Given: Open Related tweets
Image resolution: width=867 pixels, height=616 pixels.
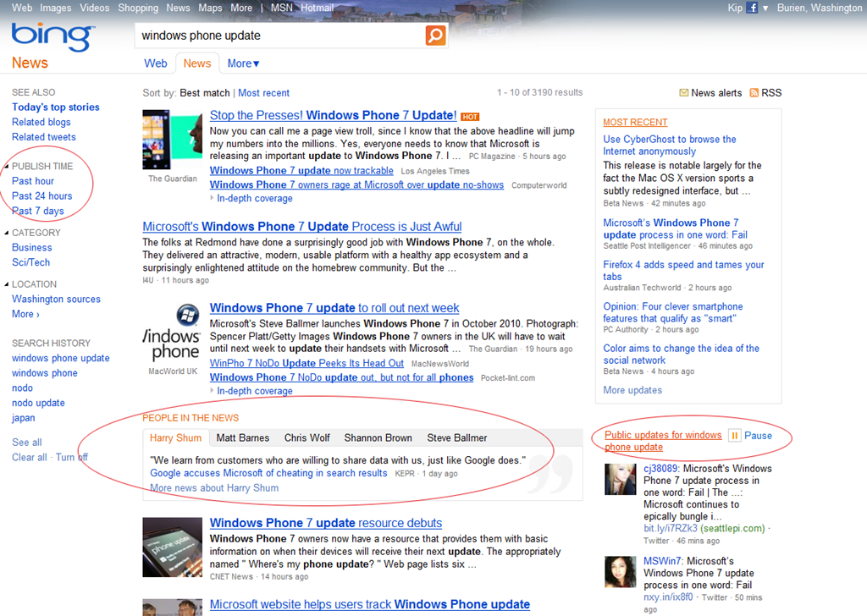Looking at the screenshot, I should 44,137.
